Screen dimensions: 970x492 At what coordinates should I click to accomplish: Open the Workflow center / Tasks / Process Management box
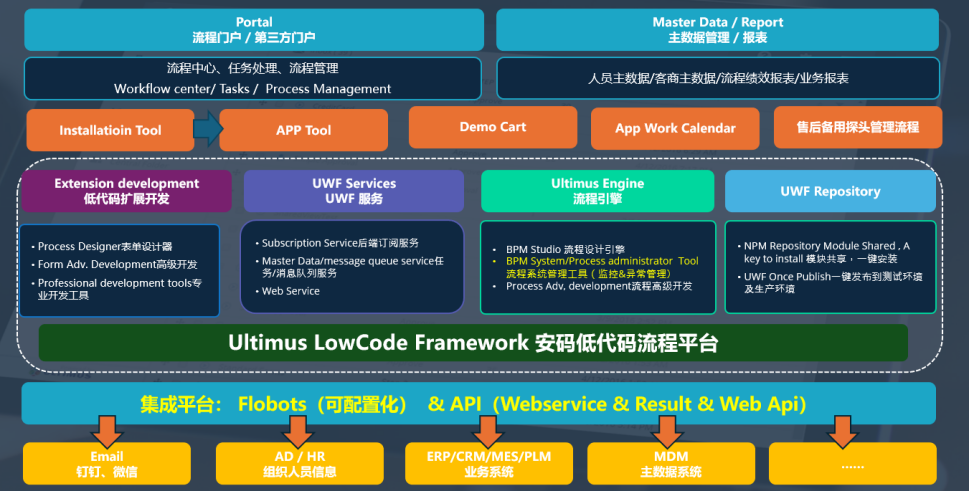pos(252,79)
